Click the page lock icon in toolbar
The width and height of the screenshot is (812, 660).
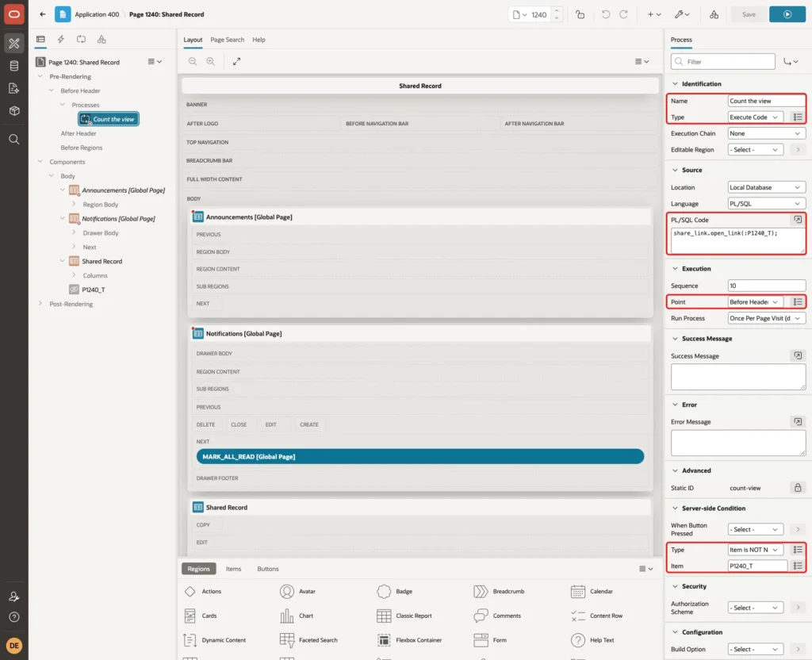pos(580,14)
